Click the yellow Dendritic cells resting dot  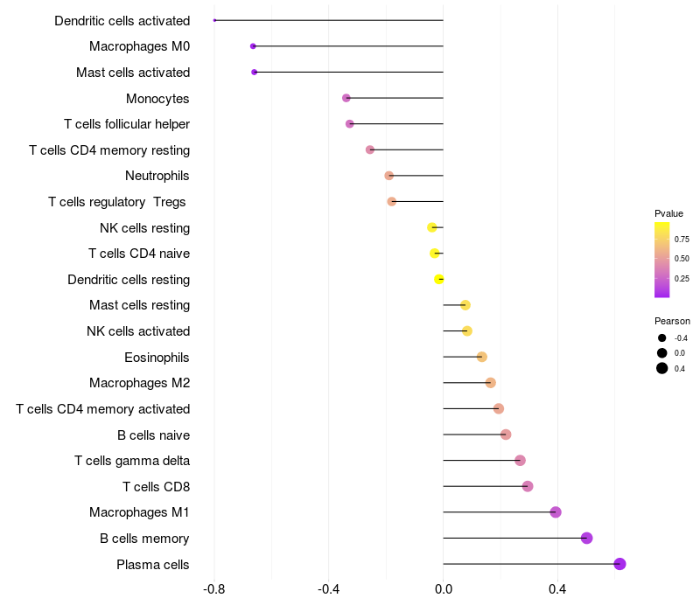point(439,279)
